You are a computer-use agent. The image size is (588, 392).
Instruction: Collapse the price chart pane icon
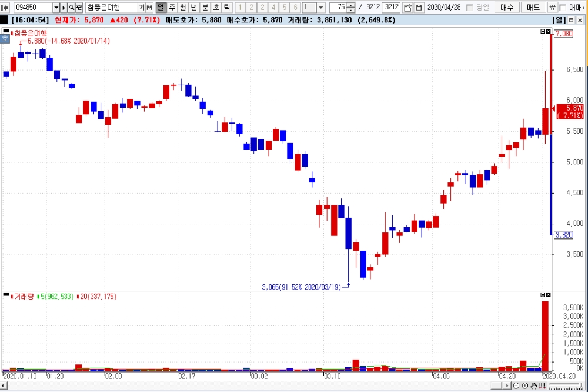click(543, 32)
